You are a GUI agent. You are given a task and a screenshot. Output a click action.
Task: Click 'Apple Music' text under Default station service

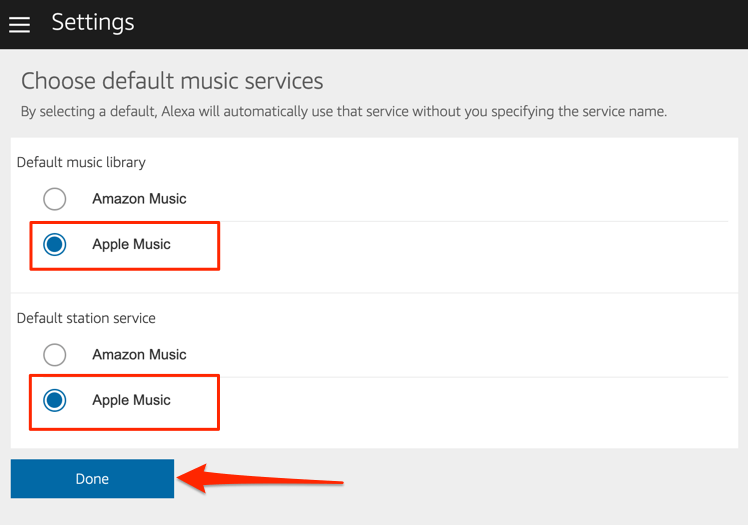coord(131,400)
